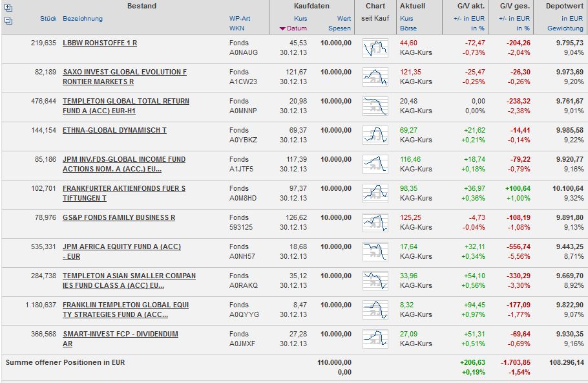The image size is (588, 383).
Task: Sort table by WKN column header
Action: [236, 28]
